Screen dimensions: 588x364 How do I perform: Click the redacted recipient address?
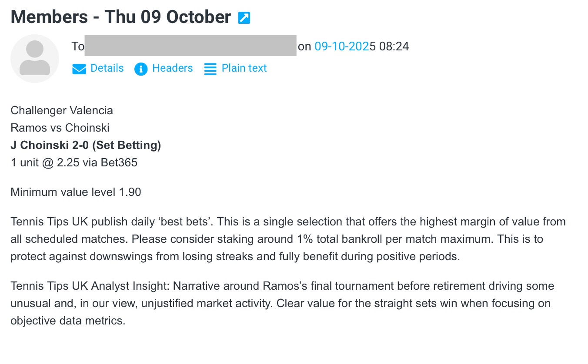pos(190,46)
